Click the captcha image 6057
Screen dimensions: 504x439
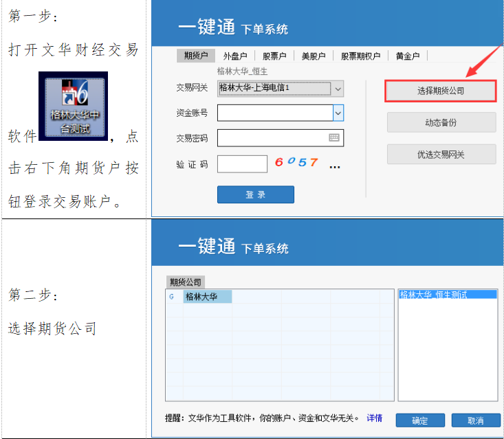click(x=296, y=162)
